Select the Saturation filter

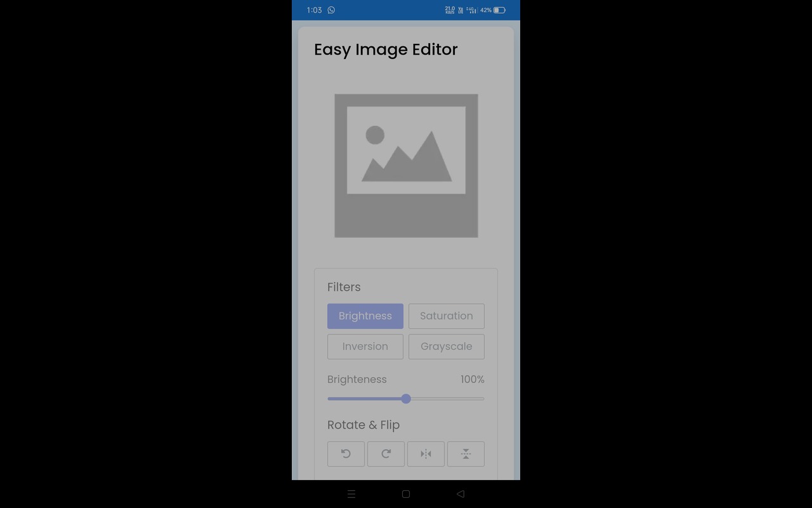click(x=446, y=316)
